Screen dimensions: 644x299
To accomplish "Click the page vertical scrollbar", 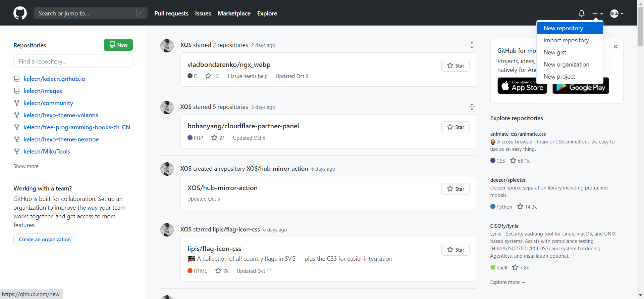I will tap(640, 27).
